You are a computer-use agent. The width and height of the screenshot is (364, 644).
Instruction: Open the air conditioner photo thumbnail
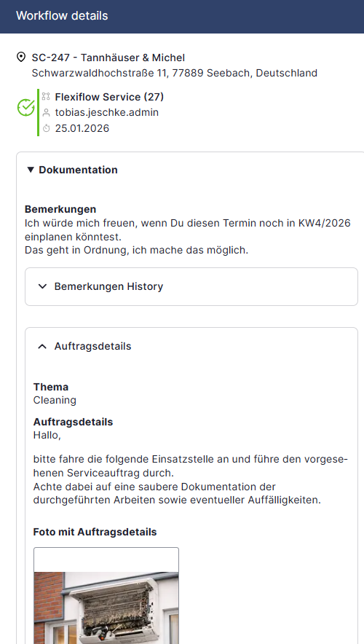(106, 595)
